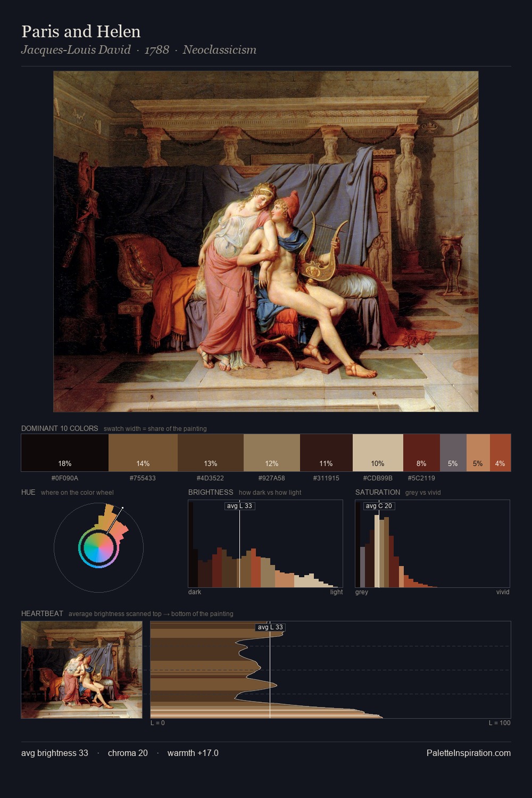532x798 pixels.
Task: Select the 5% peach swatch
Action: point(478,453)
